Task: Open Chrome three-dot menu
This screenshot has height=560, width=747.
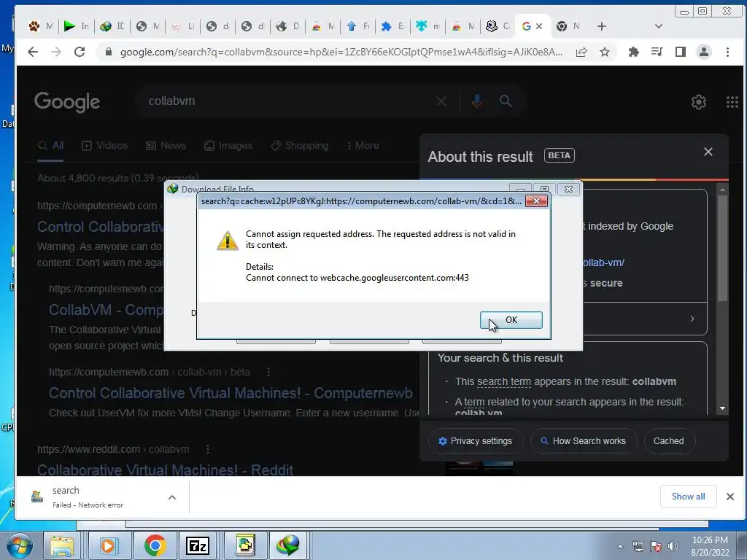Action: [x=727, y=52]
